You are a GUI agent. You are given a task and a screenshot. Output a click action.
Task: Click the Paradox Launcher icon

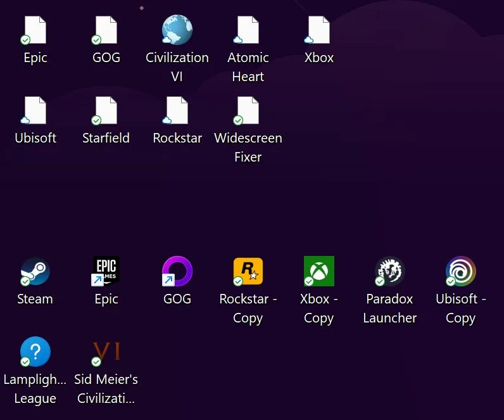coord(390,271)
